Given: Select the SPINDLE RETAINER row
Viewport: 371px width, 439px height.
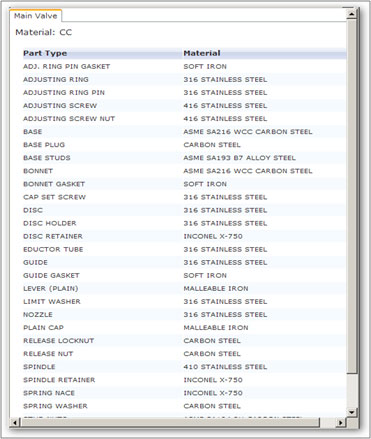Looking at the screenshot, I should (x=184, y=380).
